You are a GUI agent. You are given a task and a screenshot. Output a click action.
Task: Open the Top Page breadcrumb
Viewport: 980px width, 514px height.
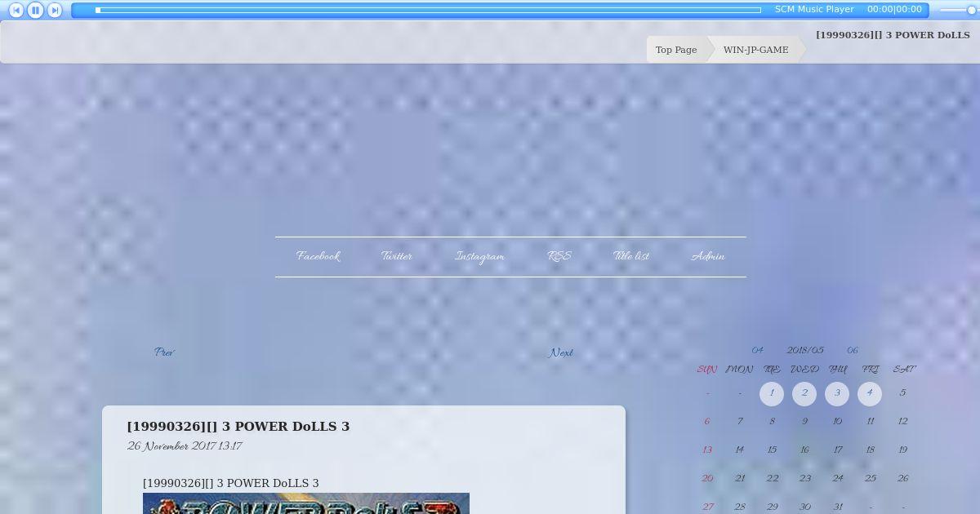tap(676, 50)
